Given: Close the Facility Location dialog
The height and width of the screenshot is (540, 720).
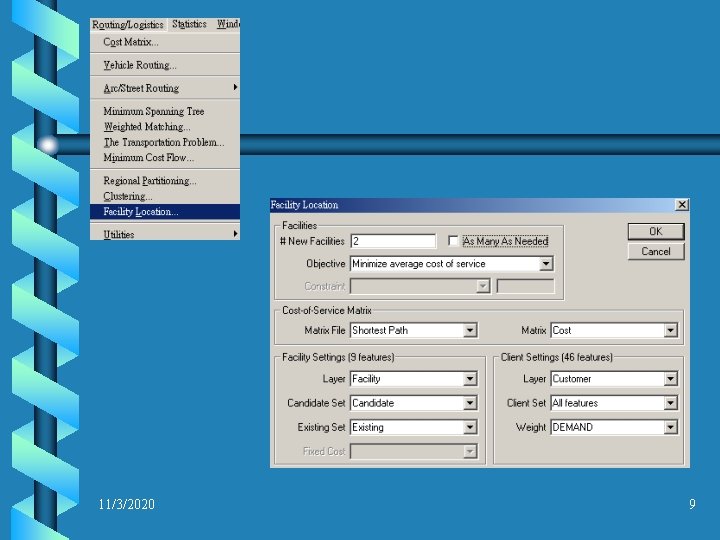Looking at the screenshot, I should 682,205.
